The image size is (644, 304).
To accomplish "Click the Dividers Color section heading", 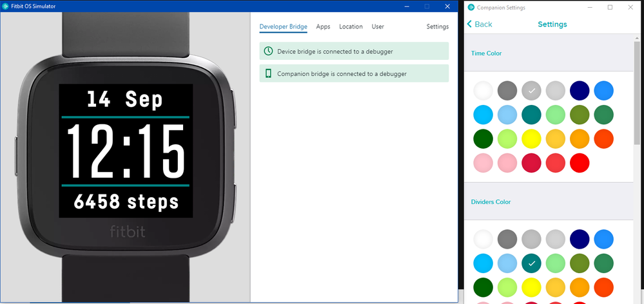I will [x=491, y=202].
